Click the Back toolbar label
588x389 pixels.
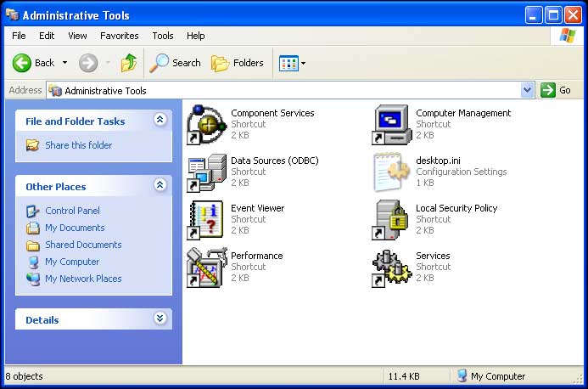coord(45,63)
